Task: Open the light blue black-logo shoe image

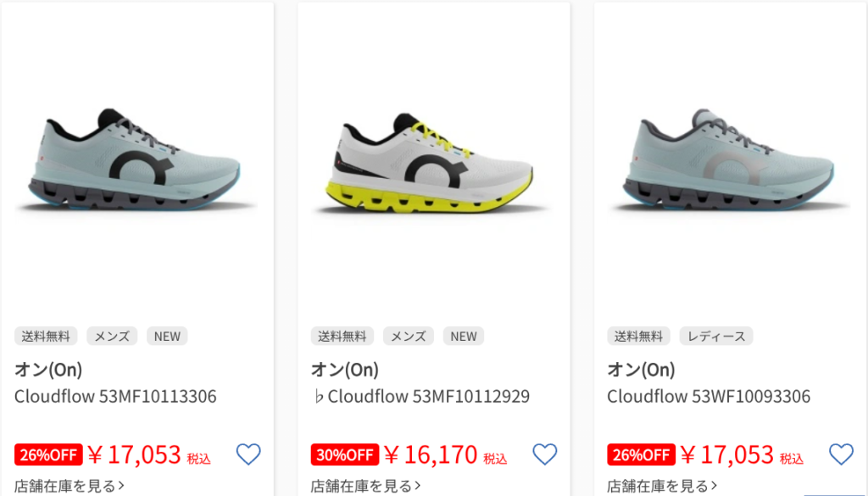Action: point(136,160)
